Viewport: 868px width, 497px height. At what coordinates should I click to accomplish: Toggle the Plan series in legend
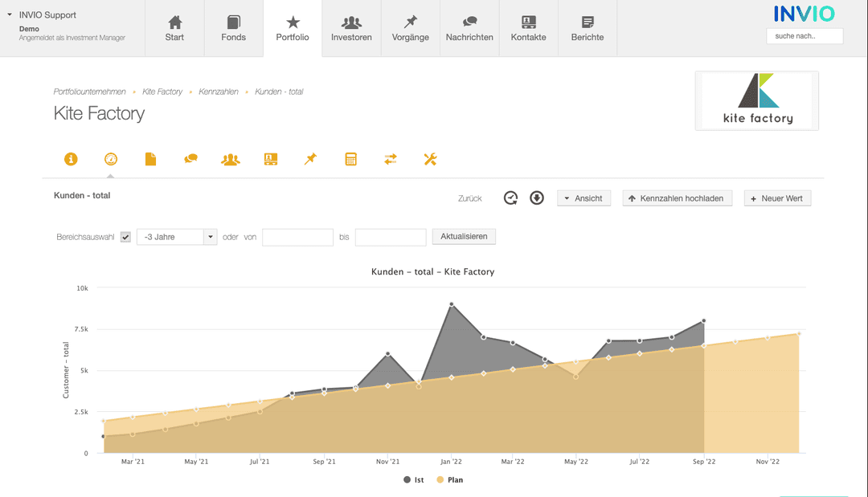click(450, 480)
